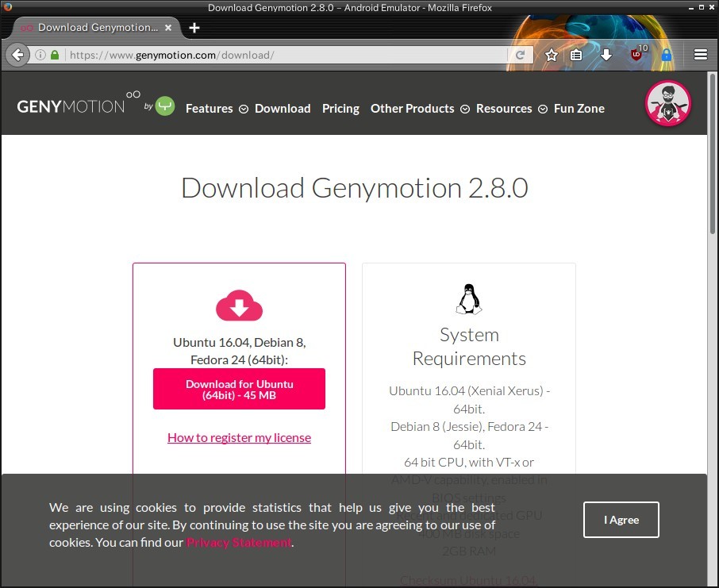Open the Pricing nav item
The width and height of the screenshot is (719, 588).
click(x=340, y=109)
